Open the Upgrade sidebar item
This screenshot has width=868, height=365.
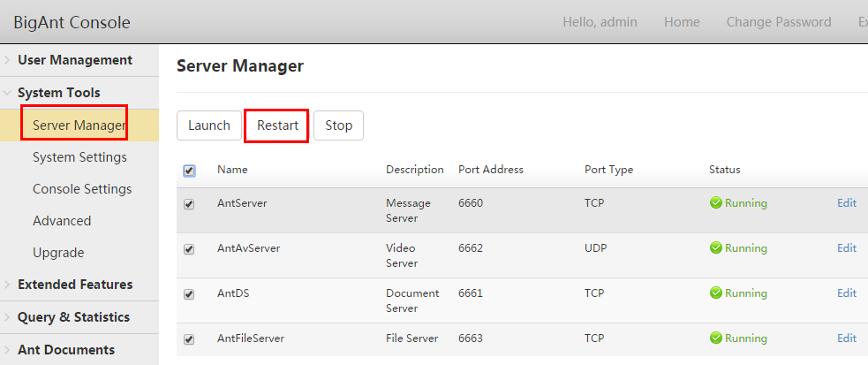[x=58, y=253]
